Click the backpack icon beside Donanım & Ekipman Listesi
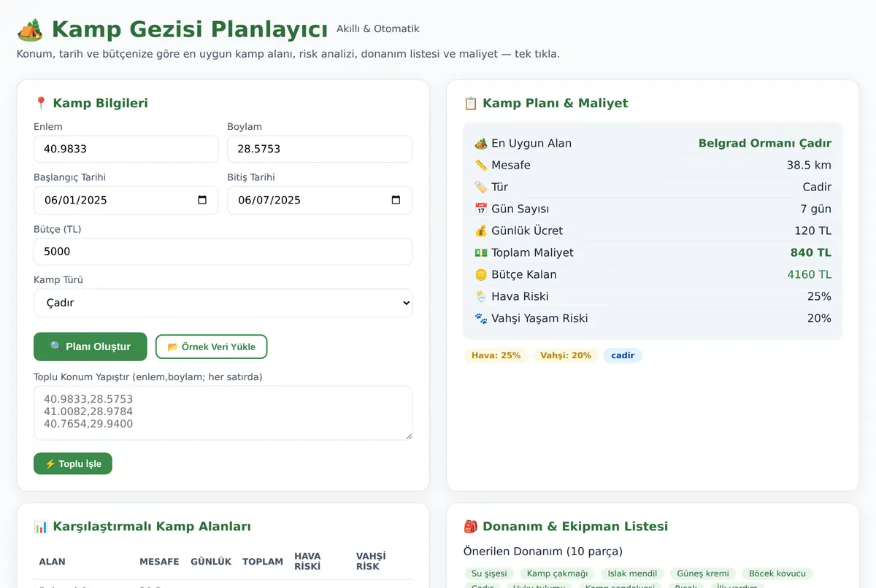Image resolution: width=876 pixels, height=588 pixels. tap(471, 526)
